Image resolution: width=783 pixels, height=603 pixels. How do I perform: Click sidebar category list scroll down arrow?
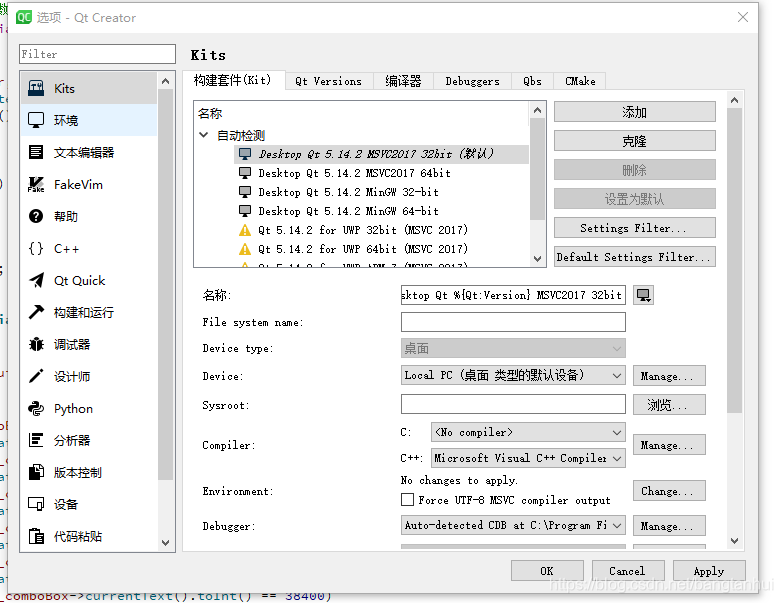pos(166,543)
